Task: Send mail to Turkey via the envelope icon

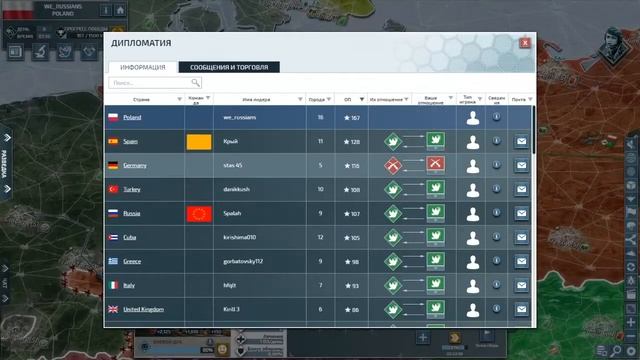Action: (521, 189)
